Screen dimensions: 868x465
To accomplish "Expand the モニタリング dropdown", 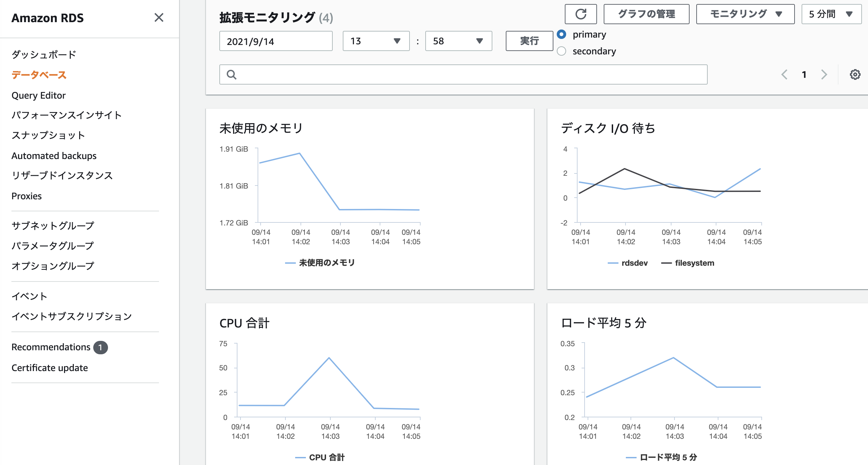I will (745, 14).
